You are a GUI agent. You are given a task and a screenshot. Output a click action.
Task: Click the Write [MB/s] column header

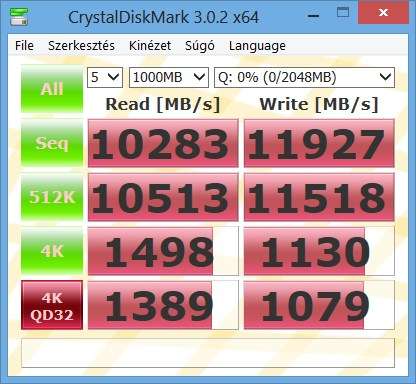pyautogui.click(x=319, y=104)
